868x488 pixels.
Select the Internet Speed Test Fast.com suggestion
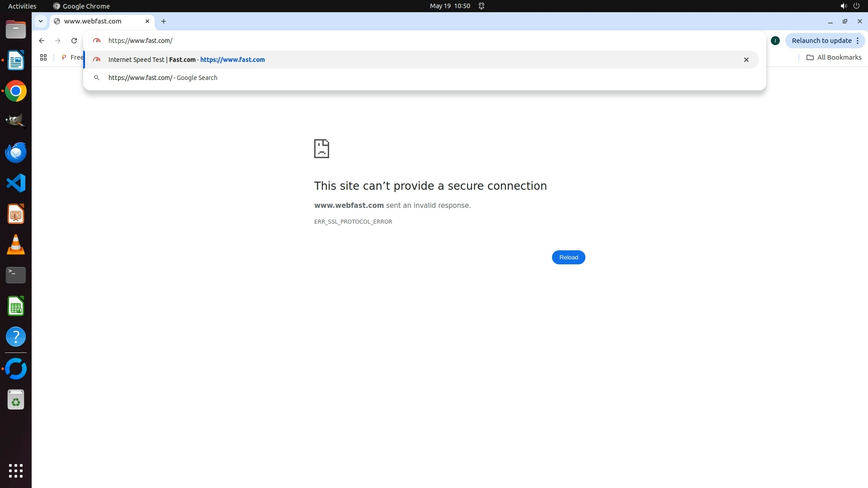click(x=186, y=60)
